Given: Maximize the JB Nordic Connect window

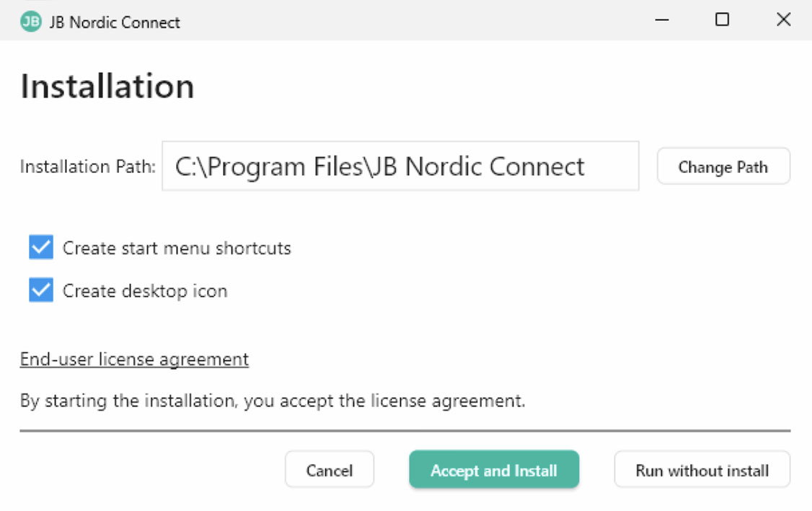Looking at the screenshot, I should [722, 20].
